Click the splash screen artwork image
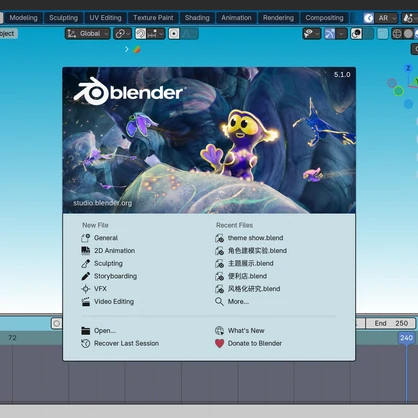The image size is (418, 418). pyautogui.click(x=209, y=140)
